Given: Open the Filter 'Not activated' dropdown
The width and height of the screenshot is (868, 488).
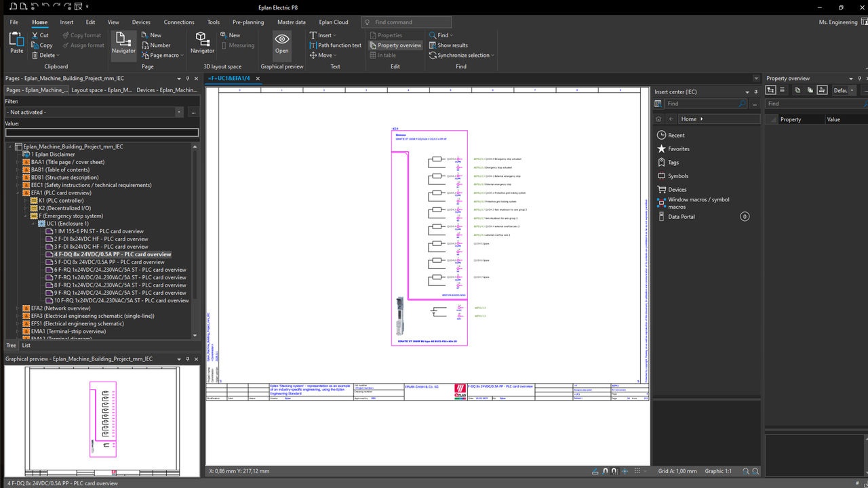Looking at the screenshot, I should pos(179,112).
